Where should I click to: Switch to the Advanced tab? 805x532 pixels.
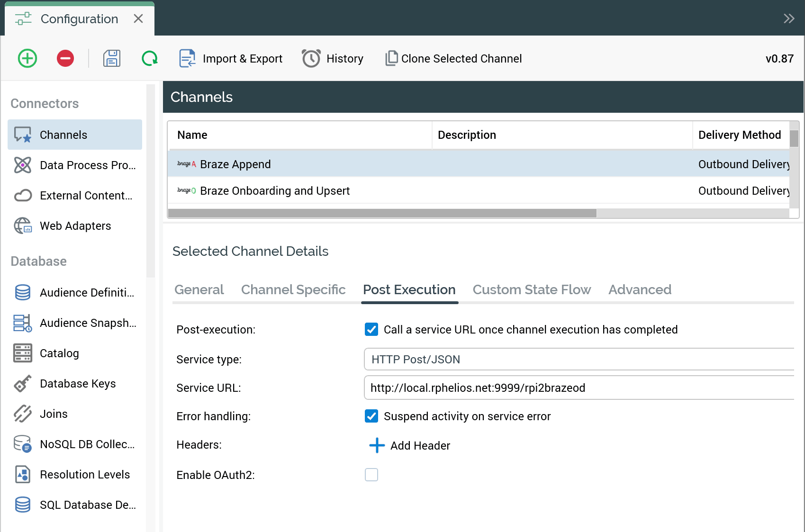pos(640,289)
